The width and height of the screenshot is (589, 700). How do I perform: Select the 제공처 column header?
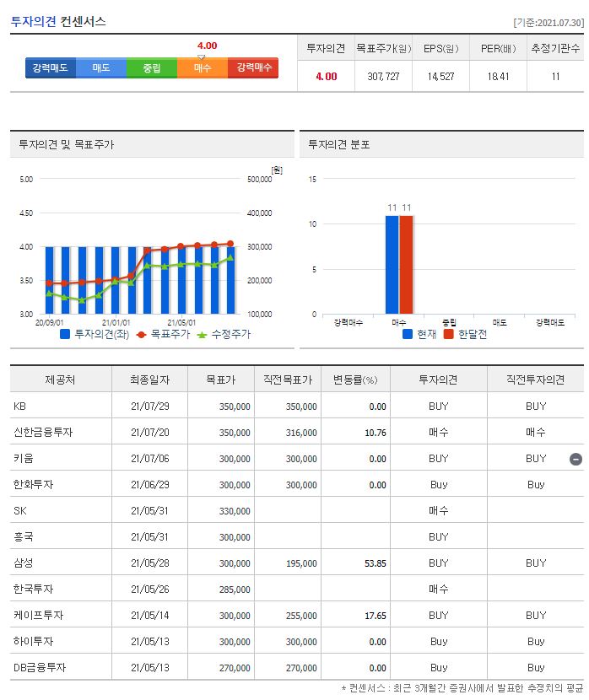60,380
